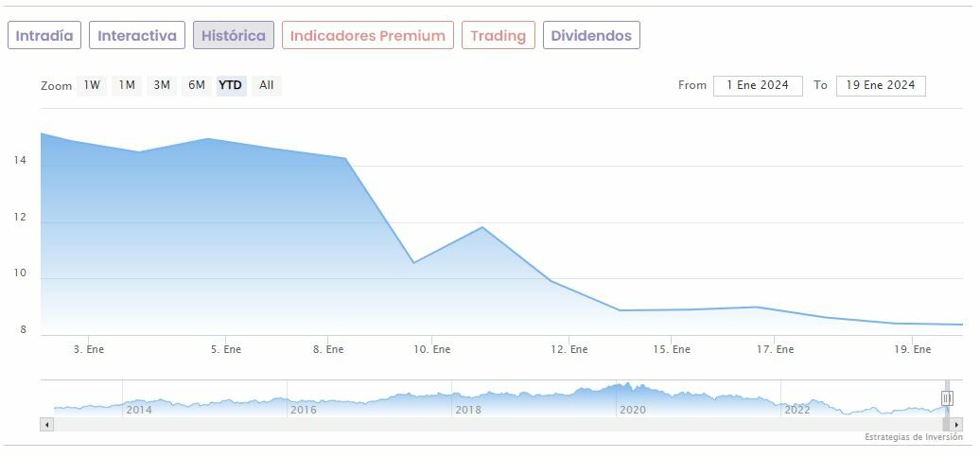
Task: Set zoom range to 1M
Action: coord(127,85)
